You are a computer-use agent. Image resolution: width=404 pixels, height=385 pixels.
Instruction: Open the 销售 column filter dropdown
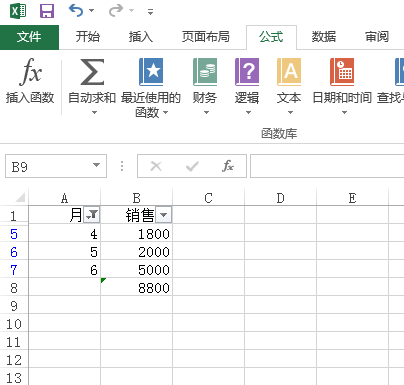(x=163, y=215)
